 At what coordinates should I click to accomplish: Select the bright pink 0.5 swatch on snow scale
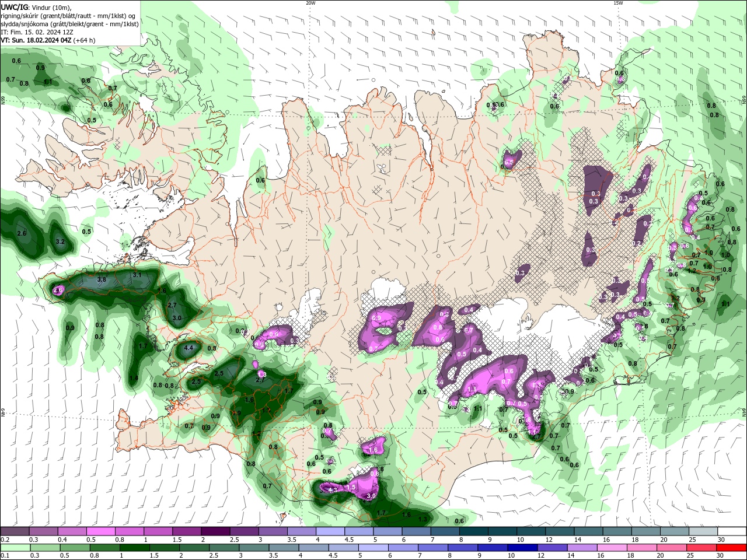pyautogui.click(x=100, y=531)
